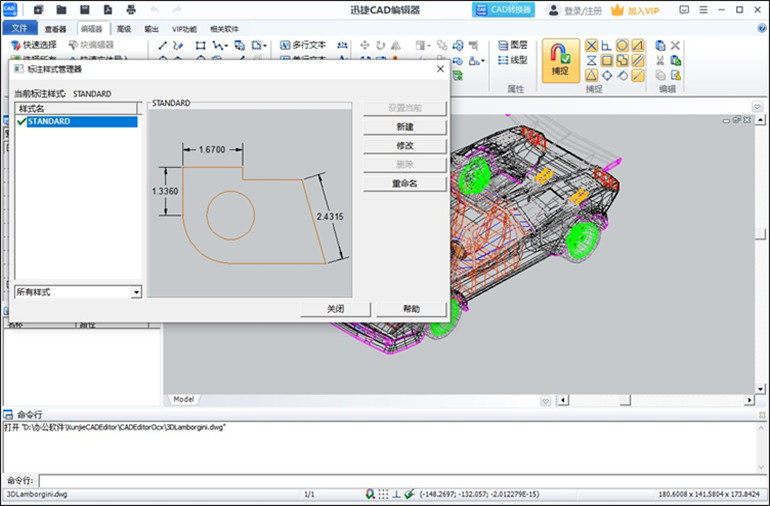The width and height of the screenshot is (770, 506).
Task: Click the green check pen icon in status bar
Action: pos(409,494)
